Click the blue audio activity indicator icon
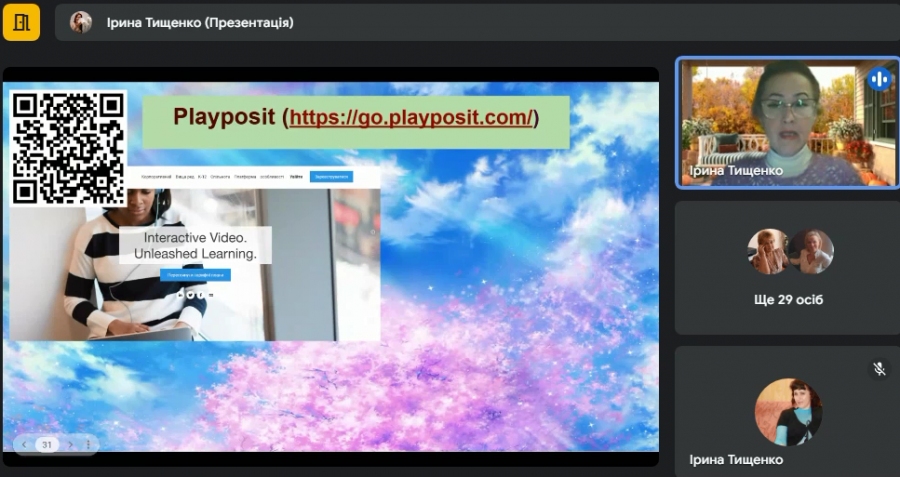The image size is (900, 477). [x=879, y=79]
